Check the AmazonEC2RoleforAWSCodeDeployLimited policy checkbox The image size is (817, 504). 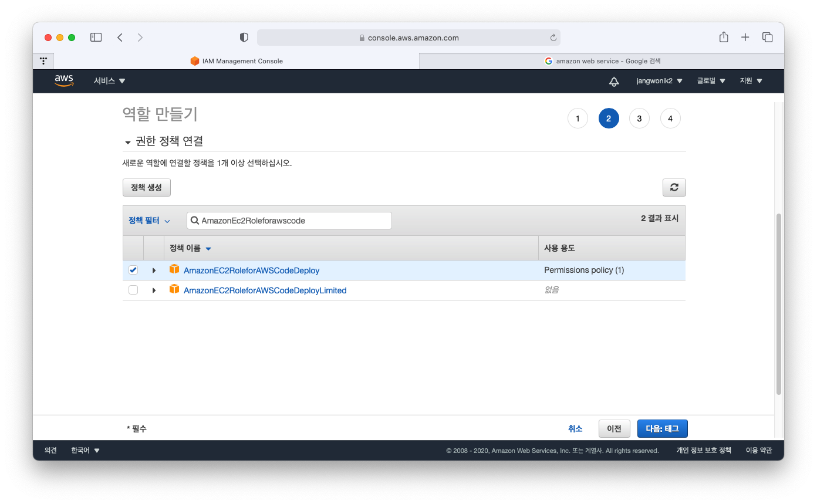coord(133,290)
